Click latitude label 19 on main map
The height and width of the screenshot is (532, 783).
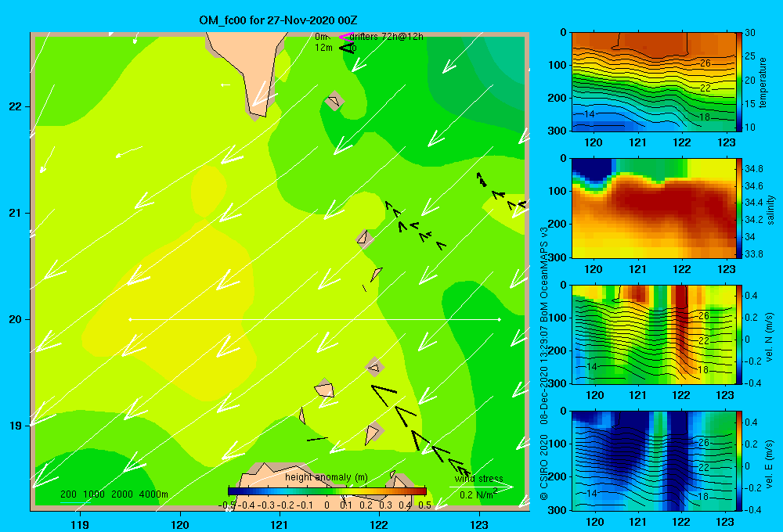[16, 426]
